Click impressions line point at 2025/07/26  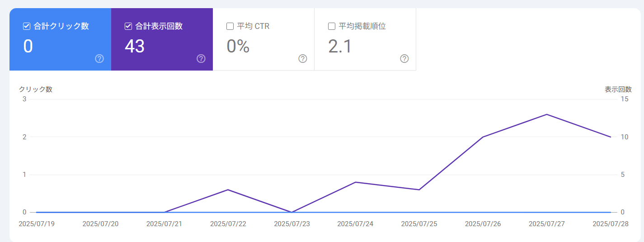pos(483,137)
